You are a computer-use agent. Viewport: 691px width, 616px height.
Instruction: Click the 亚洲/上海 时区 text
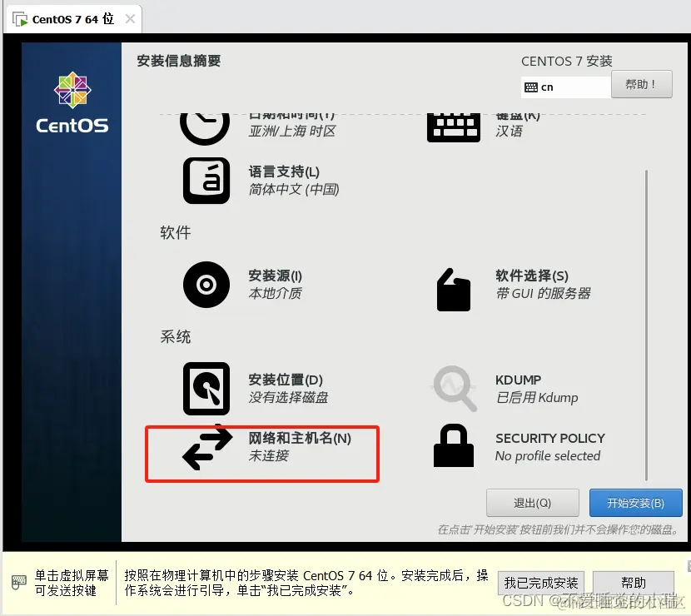[292, 131]
